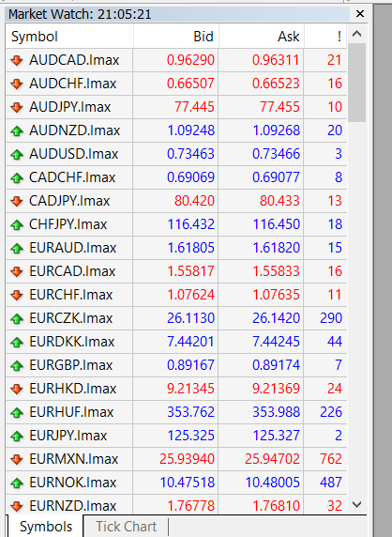This screenshot has height=537, width=392.
Task: Click the CHFJPY ask value 116.450
Action: (276, 224)
